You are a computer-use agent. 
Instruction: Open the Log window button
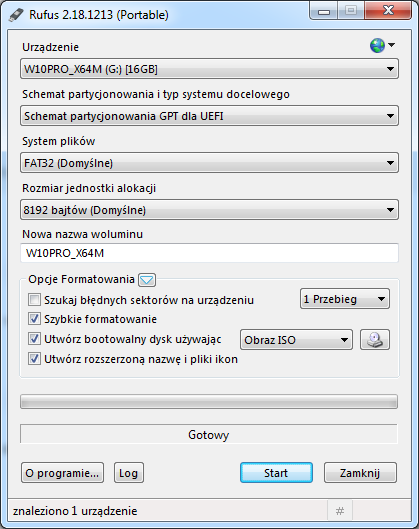tap(129, 473)
